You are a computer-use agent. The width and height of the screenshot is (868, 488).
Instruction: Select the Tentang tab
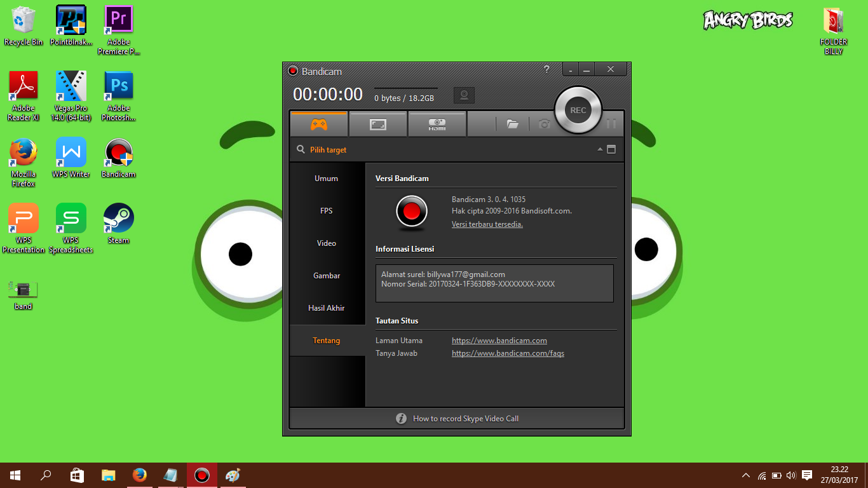click(x=327, y=341)
